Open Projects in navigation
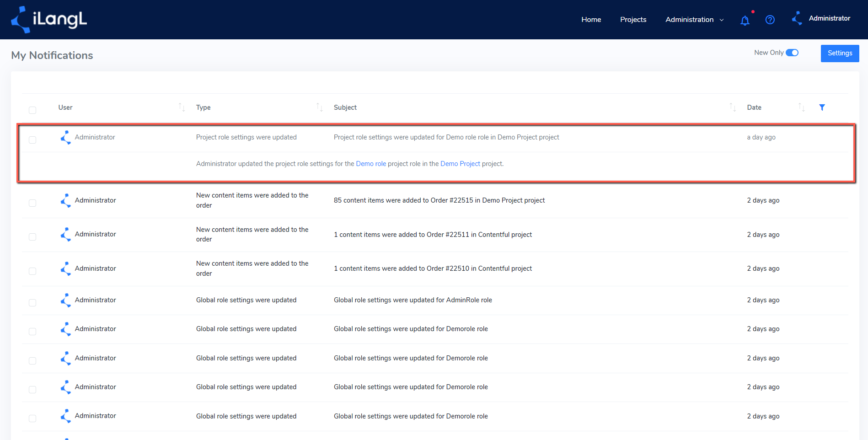The image size is (868, 440). 633,20
